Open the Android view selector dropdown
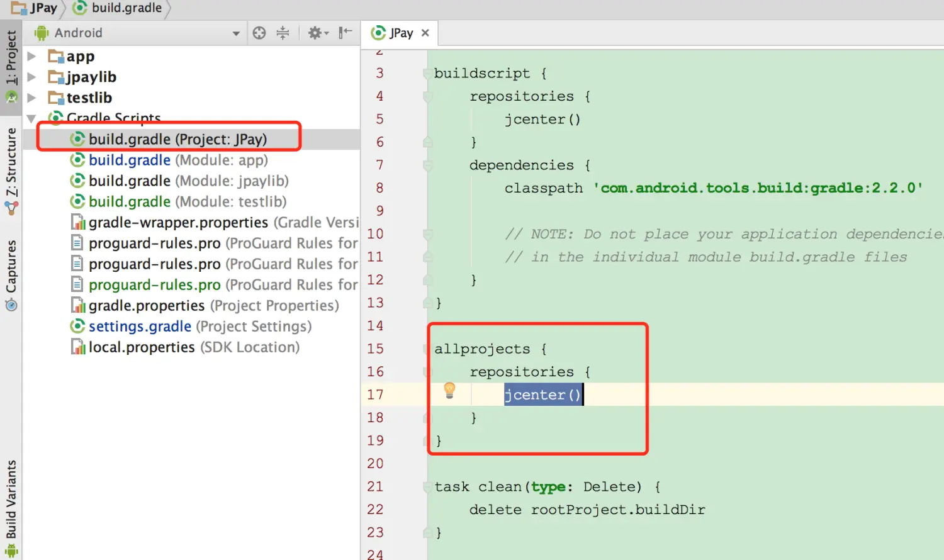 click(236, 33)
